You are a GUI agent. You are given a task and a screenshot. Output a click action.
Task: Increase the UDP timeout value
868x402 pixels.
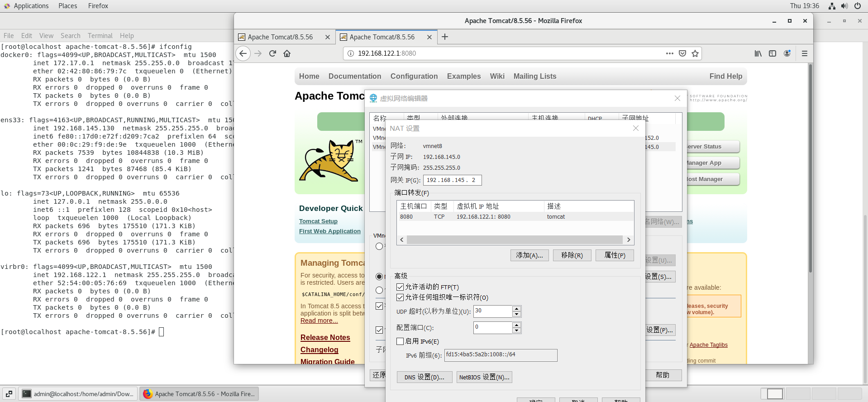pos(517,309)
